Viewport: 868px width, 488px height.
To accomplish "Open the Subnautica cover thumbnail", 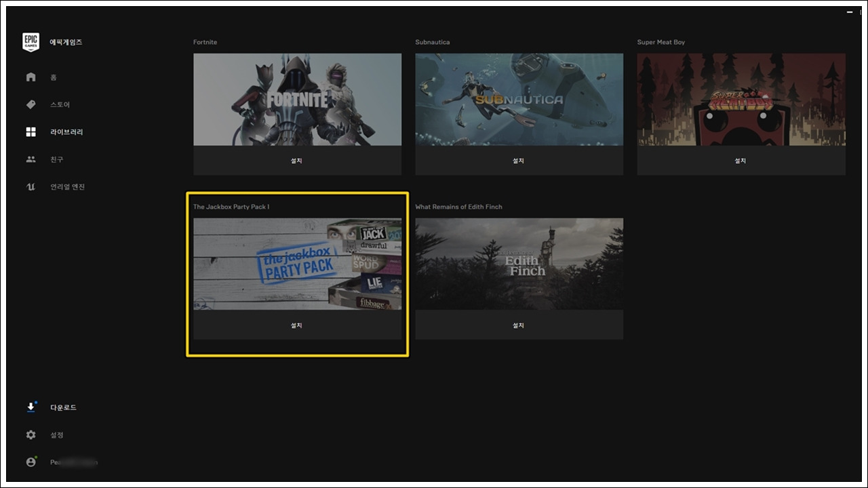I will pos(519,100).
